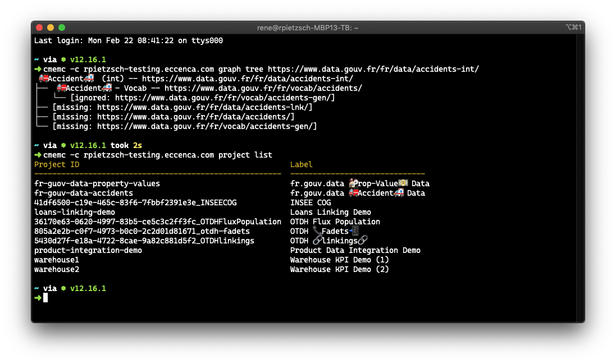The width and height of the screenshot is (616, 364).
Task: Click the ambulance icon after the Accident Vocab entry
Action: (107, 87)
